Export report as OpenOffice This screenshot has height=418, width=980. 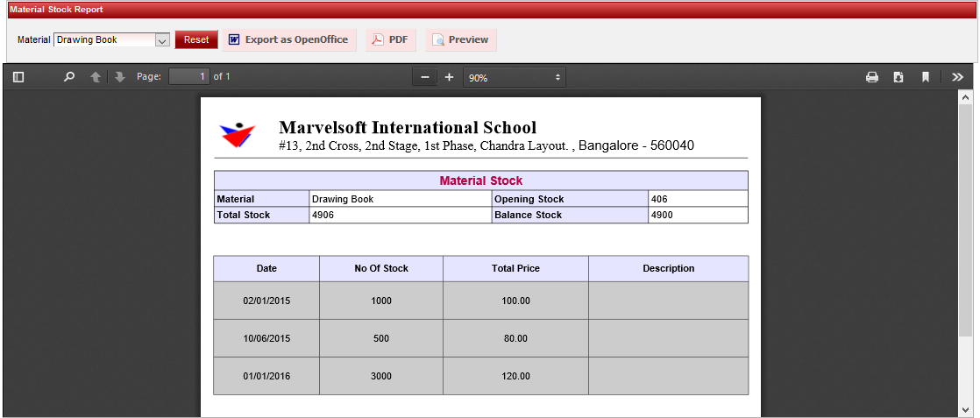(x=288, y=40)
